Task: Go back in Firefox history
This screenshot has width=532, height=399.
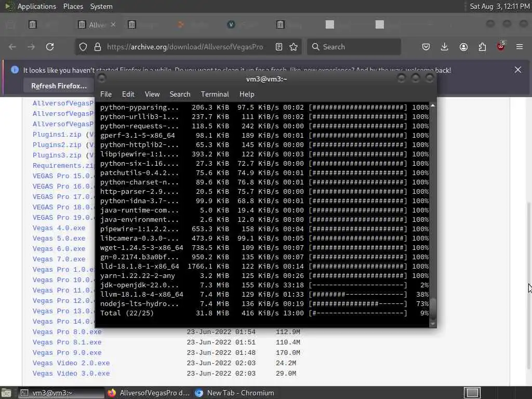Action: [12, 47]
